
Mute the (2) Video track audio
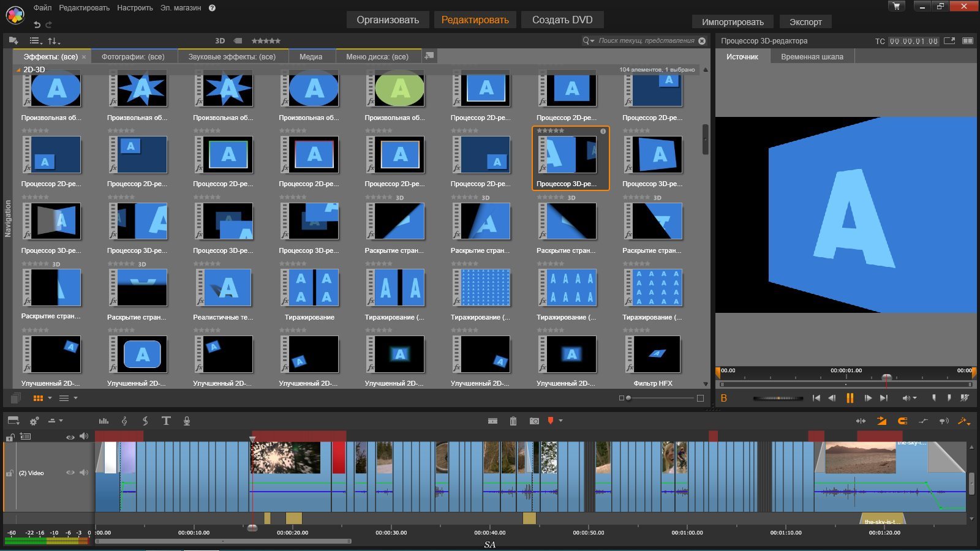(84, 473)
